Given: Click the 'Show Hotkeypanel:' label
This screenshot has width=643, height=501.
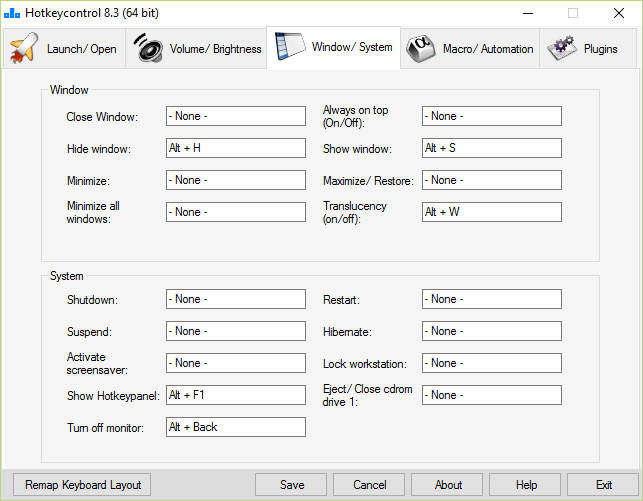Looking at the screenshot, I should pyautogui.click(x=113, y=396).
